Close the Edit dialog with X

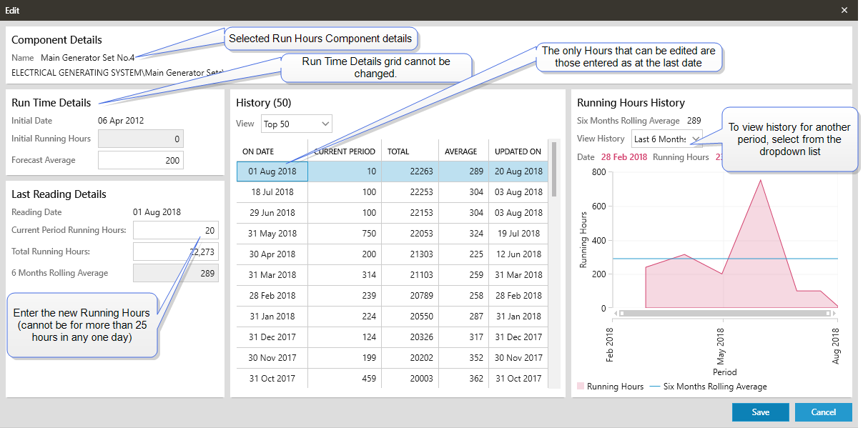tap(844, 10)
